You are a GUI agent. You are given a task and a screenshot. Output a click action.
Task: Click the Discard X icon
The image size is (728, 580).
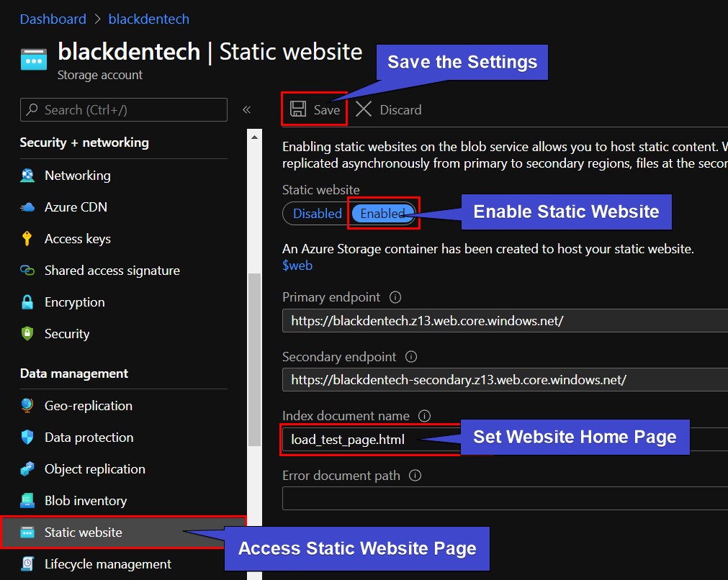(364, 109)
